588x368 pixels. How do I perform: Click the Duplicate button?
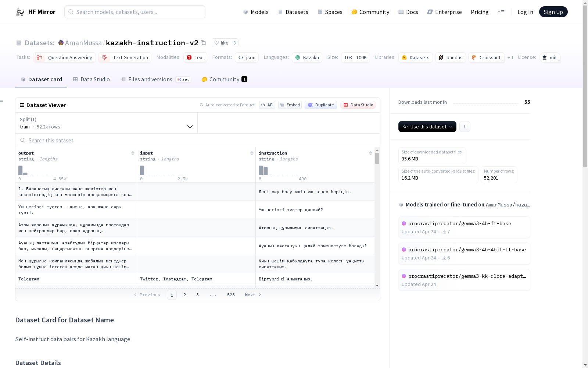click(321, 105)
